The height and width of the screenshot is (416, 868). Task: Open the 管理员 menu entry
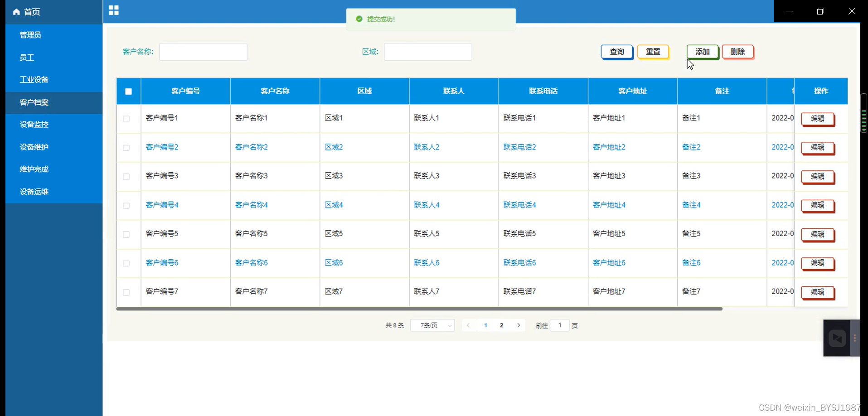[x=29, y=34]
